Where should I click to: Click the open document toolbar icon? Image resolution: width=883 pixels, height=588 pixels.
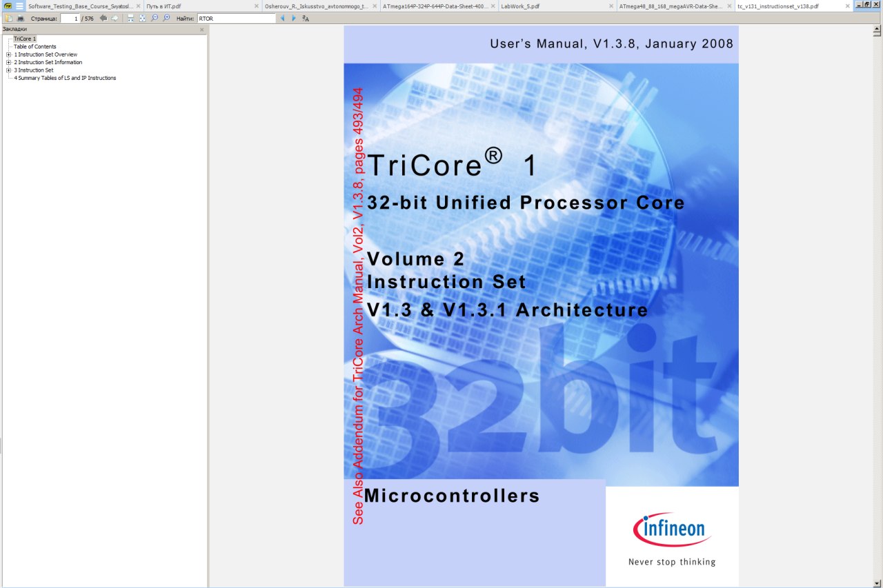click(9, 19)
